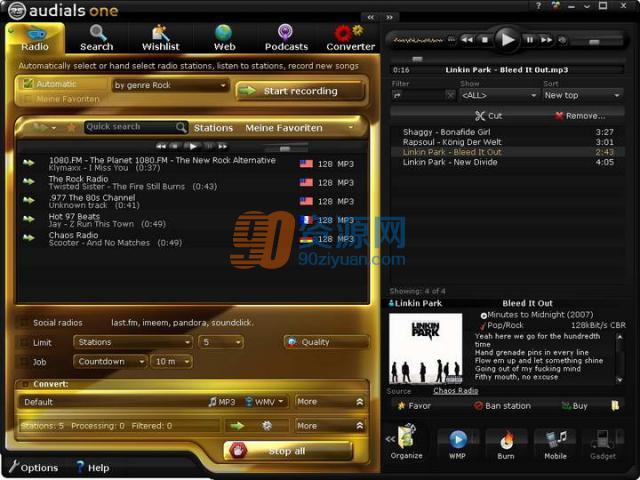Open the 10 m duration dropdown
Viewport: 640px width, 480px height.
click(x=171, y=362)
